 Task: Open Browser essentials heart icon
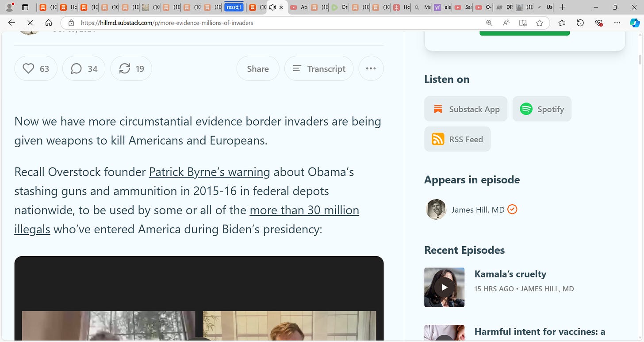pyautogui.click(x=599, y=23)
